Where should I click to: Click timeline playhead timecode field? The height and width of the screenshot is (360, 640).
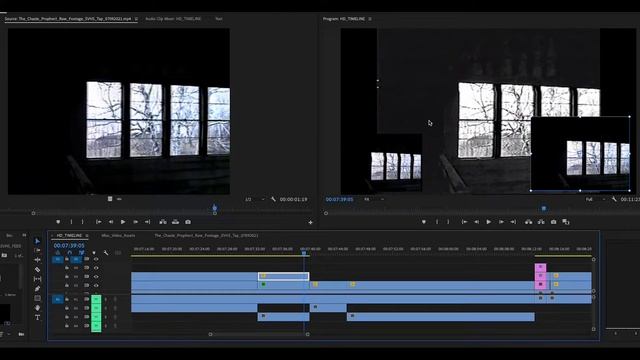[x=69, y=246]
